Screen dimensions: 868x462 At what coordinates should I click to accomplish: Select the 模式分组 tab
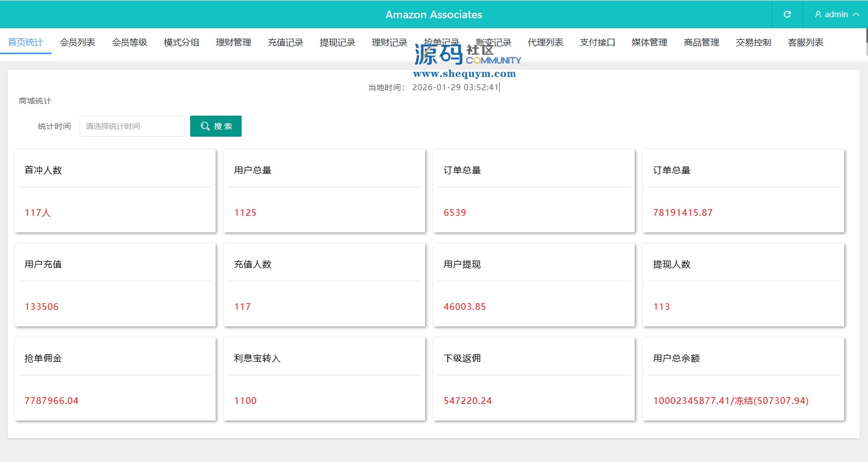coord(181,43)
